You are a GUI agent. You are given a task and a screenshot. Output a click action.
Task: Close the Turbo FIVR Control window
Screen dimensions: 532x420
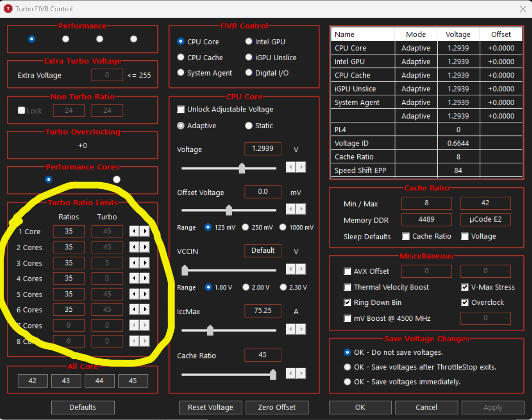tap(523, 9)
